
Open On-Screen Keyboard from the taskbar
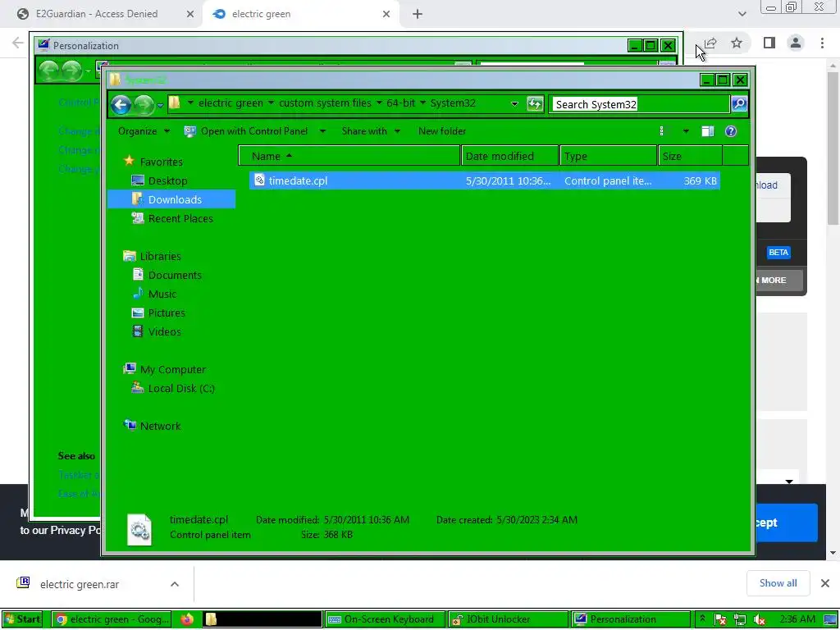[385, 619]
